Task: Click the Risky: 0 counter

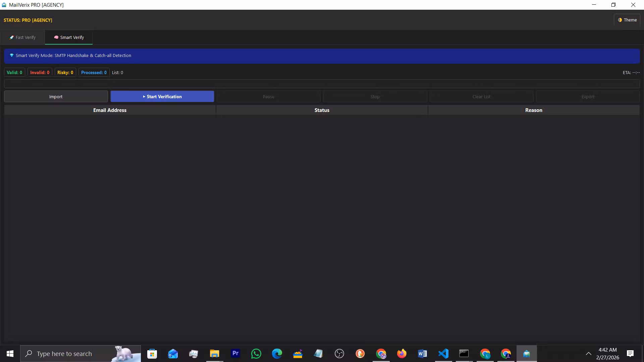Action: (65, 72)
